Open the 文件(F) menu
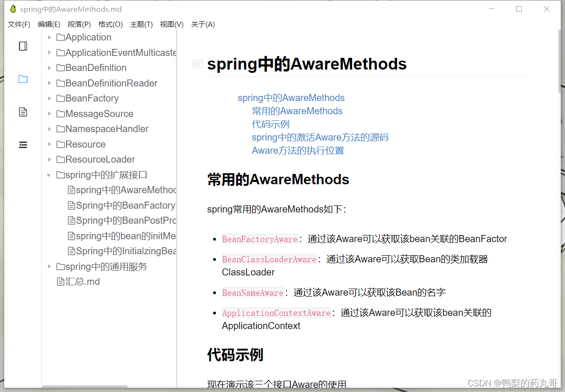The width and height of the screenshot is (565, 392). coord(19,24)
